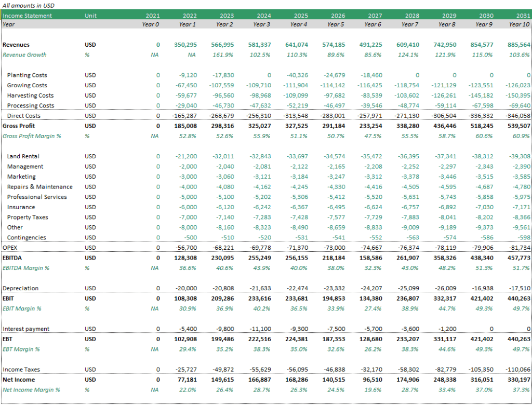Click Direct Costs value -313,548
532x406 pixels.
pos(296,116)
